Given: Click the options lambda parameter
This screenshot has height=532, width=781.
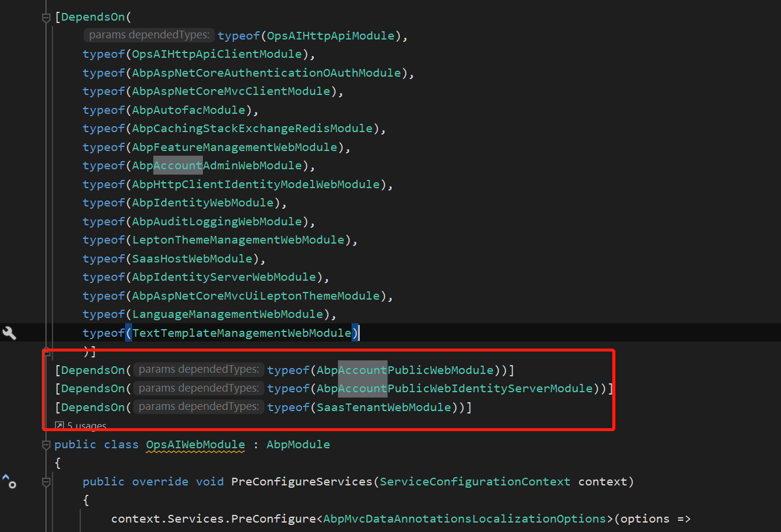Looking at the screenshot, I should [645, 519].
